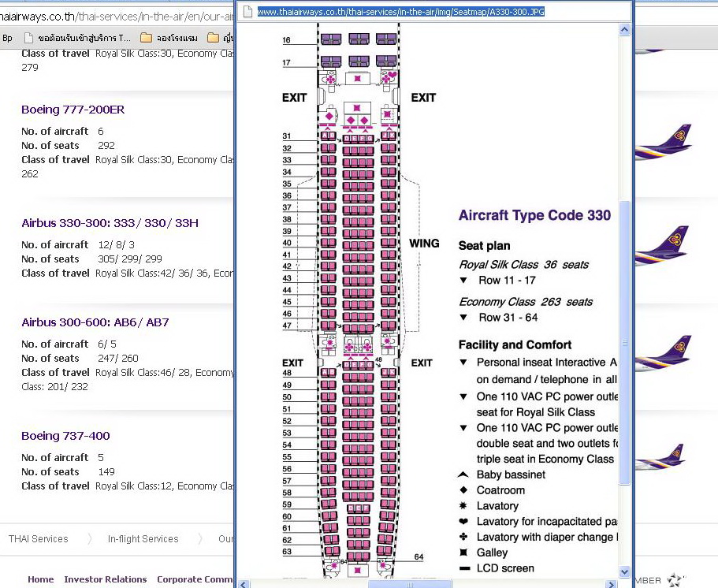Open the ลองโรงแรม bookmark folder
The width and height of the screenshot is (718, 588).
click(167, 37)
